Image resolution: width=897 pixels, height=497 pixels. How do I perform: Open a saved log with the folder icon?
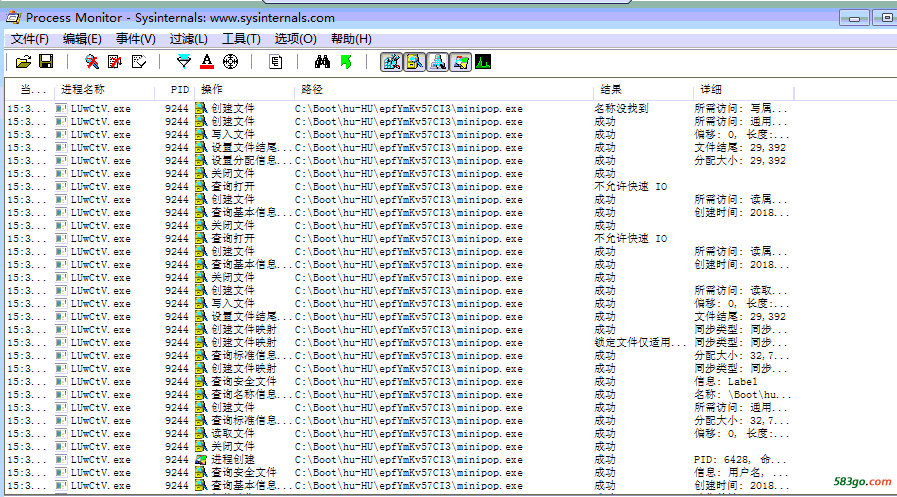pyautogui.click(x=23, y=62)
